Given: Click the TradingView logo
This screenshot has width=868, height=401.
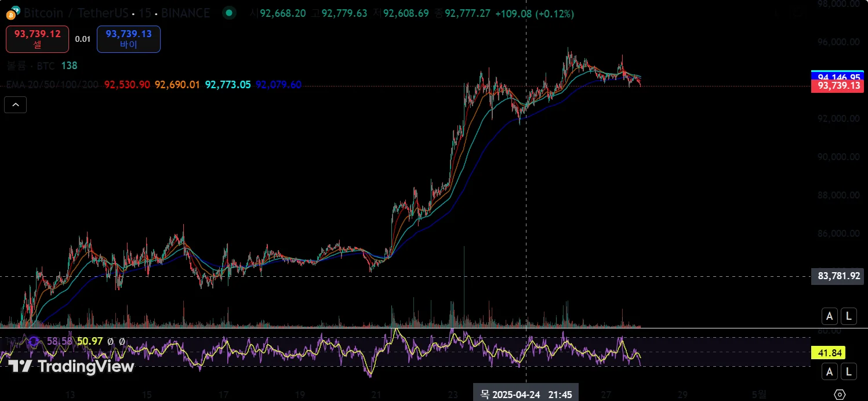Looking at the screenshot, I should pyautogui.click(x=71, y=366).
